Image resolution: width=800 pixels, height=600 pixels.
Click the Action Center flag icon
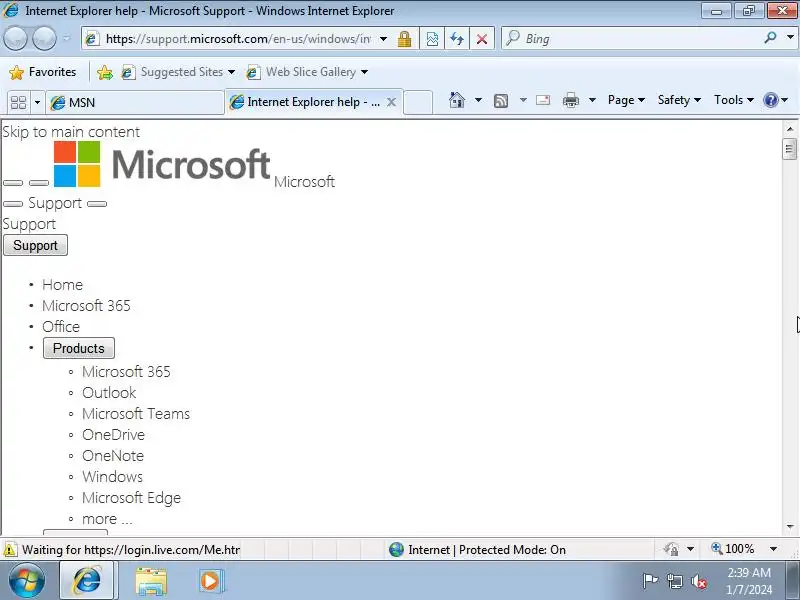[650, 581]
